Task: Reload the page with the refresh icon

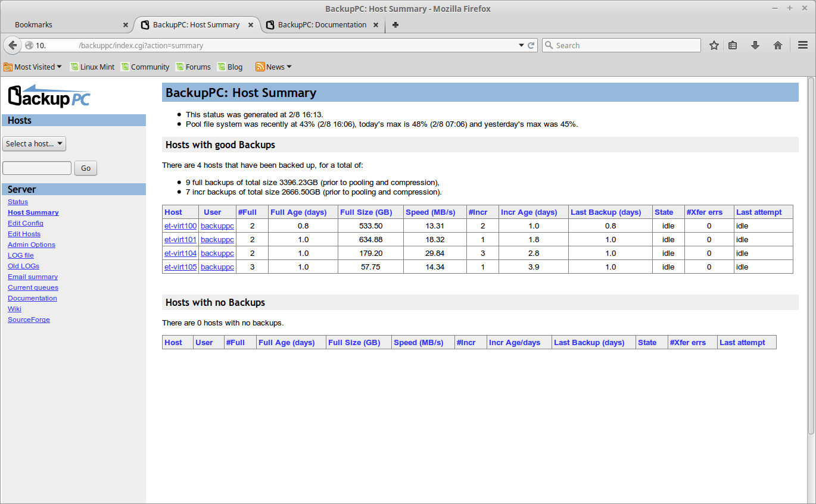Action: click(x=531, y=45)
